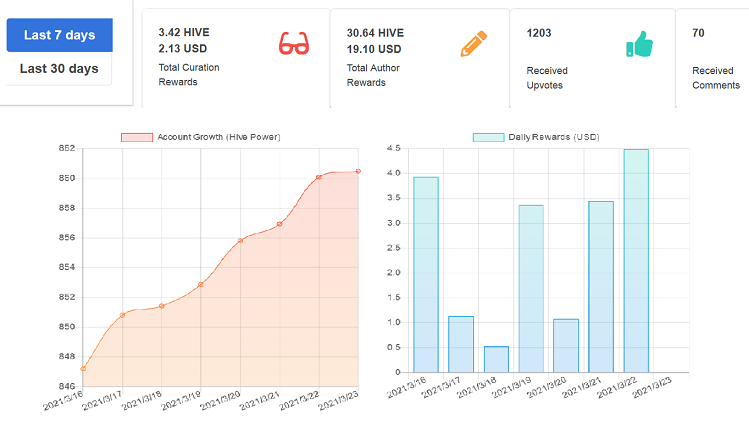Viewport: 749px width, 424px height.
Task: Click the Total Curation Rewards label
Action: pos(189,75)
